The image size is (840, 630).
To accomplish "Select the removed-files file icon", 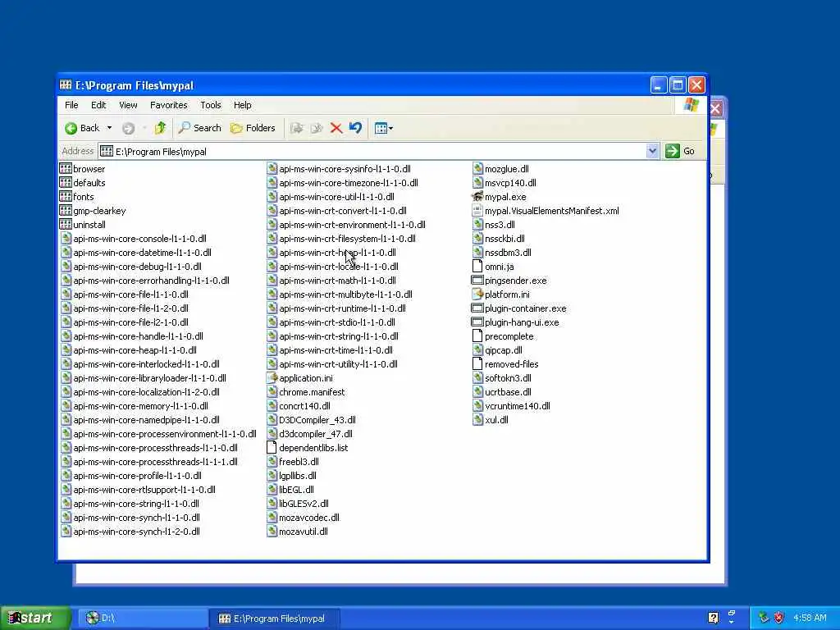I will click(477, 363).
